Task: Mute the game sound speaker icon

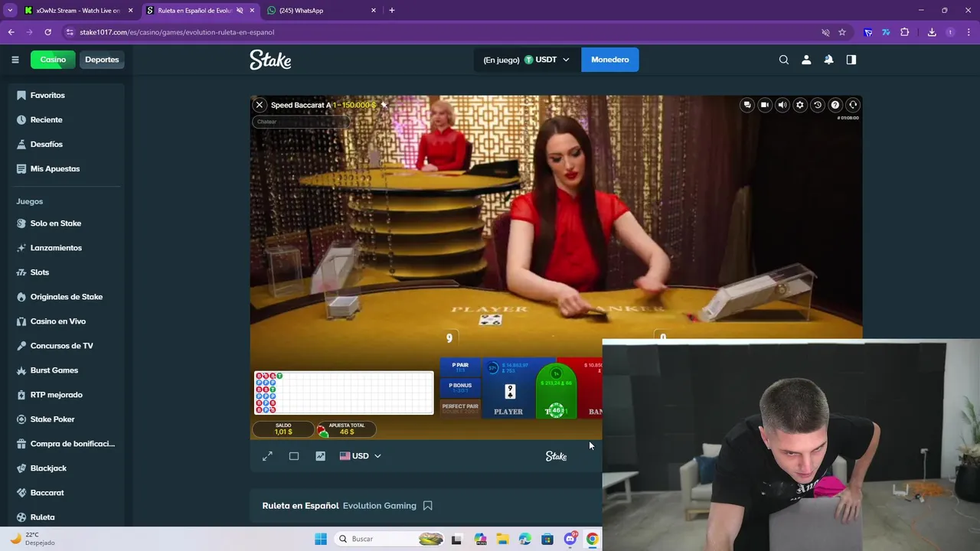Action: pyautogui.click(x=782, y=105)
